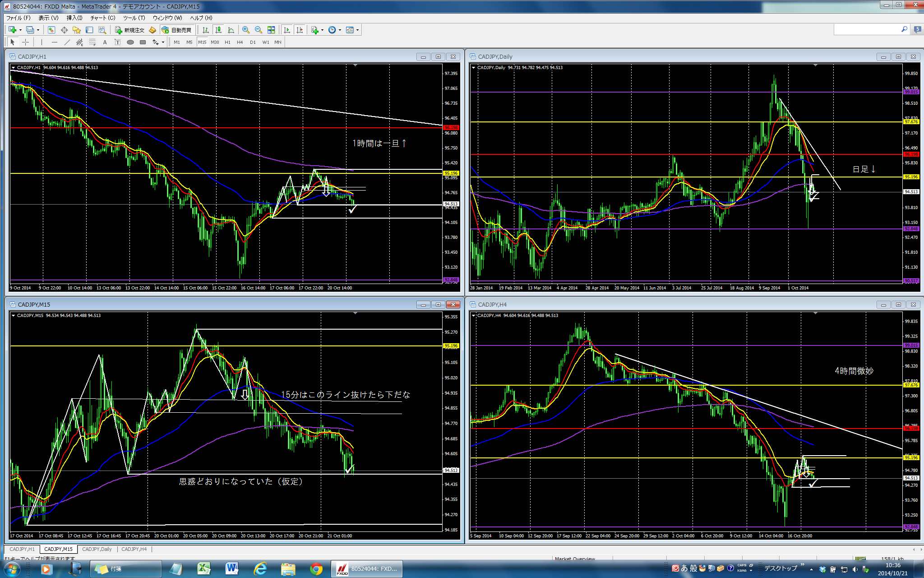The image size is (924, 578).
Task: Click the New Order (新規注文) button
Action: [129, 30]
